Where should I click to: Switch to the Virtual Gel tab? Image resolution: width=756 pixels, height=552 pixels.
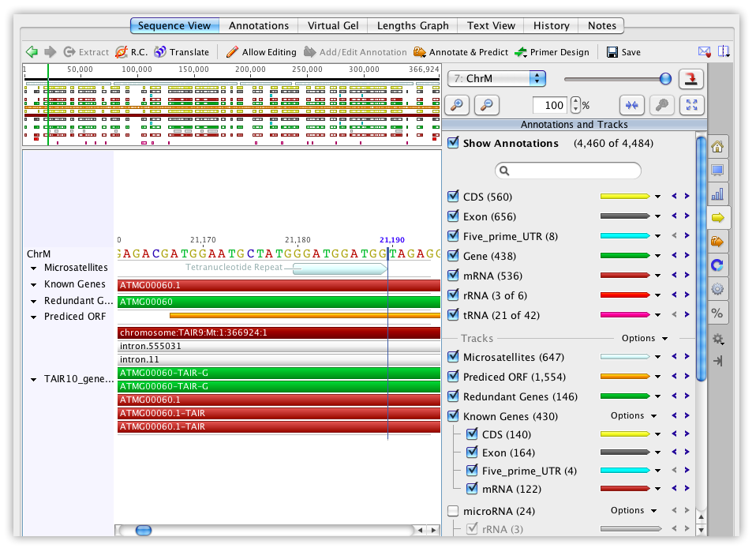coord(333,25)
